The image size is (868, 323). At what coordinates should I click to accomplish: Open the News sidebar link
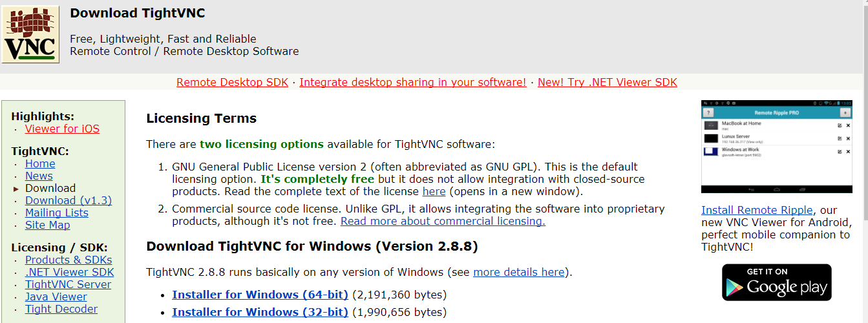point(39,176)
